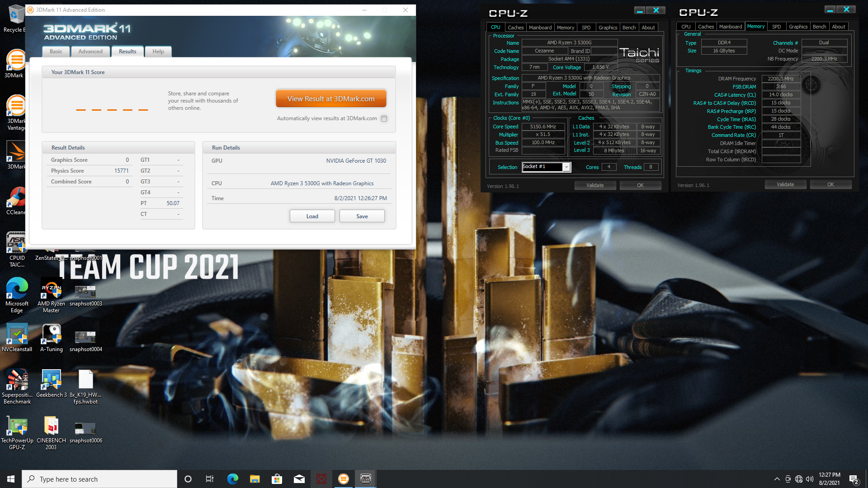Switch to the Advanced tab in 3DMark
Image resolution: width=868 pixels, height=488 pixels.
(90, 52)
